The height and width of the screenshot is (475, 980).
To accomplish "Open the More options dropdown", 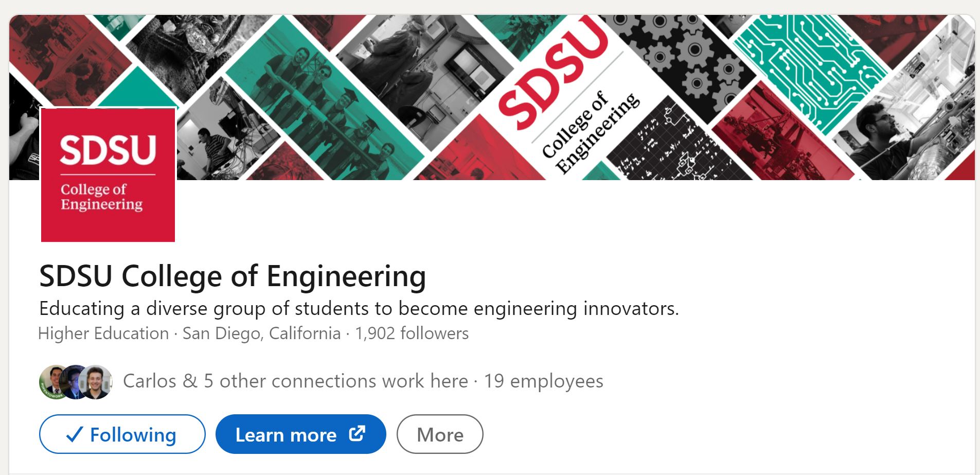I will [440, 435].
